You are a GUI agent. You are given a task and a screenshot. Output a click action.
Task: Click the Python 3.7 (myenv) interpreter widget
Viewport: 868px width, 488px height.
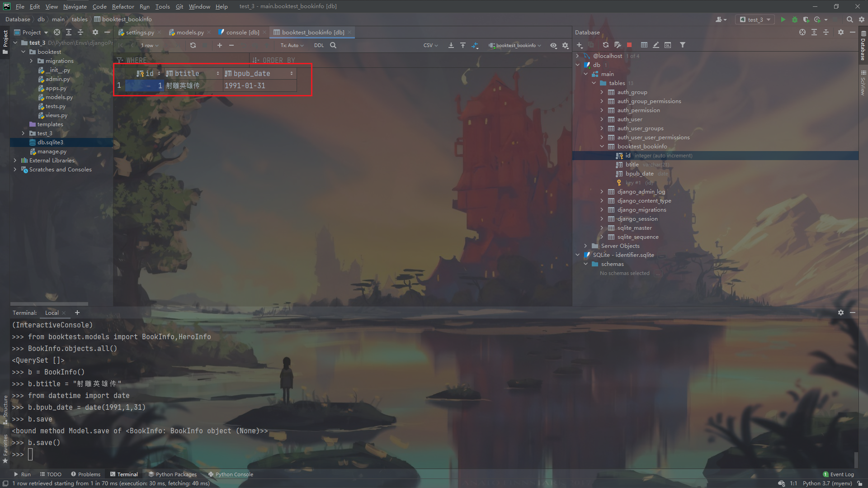(827, 483)
